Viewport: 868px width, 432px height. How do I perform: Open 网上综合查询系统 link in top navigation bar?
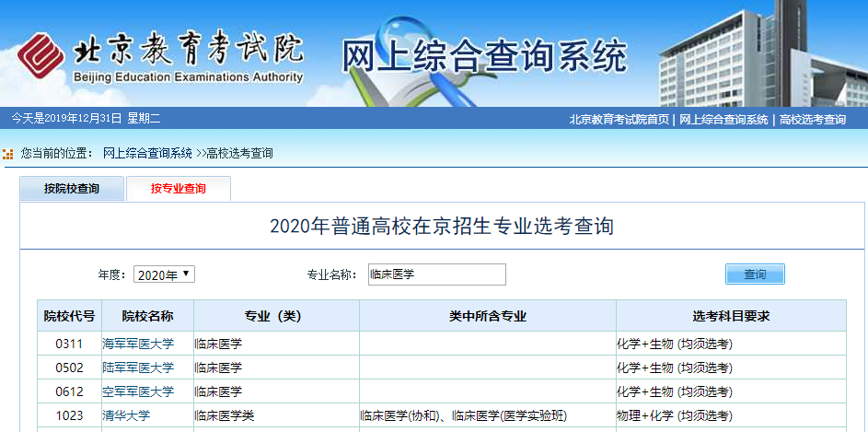click(723, 119)
